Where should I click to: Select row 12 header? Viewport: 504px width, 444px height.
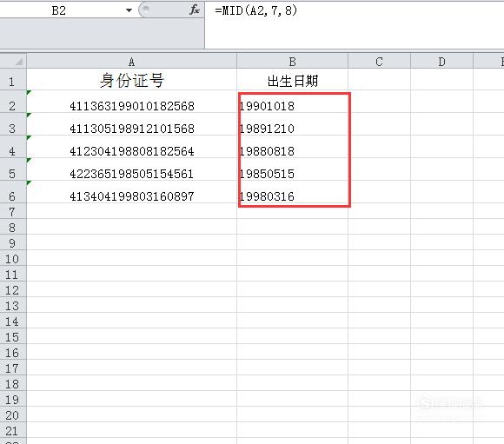tap(13, 289)
